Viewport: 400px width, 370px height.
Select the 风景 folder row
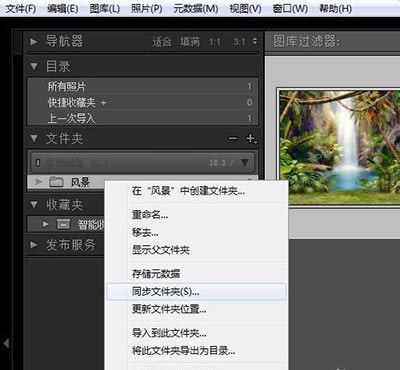142,182
